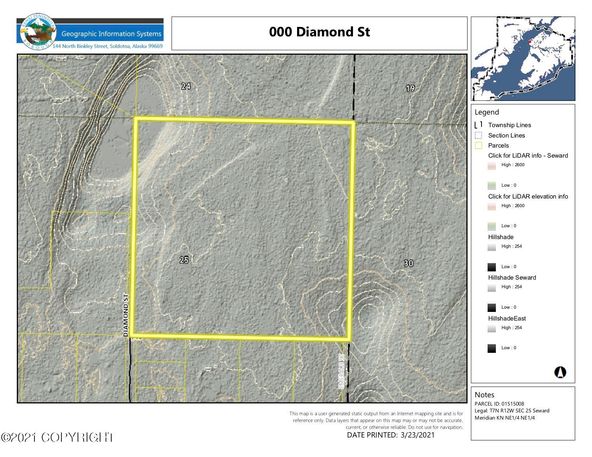Viewport: 592px width, 457px height.
Task: Select the '000 Diamond St' title box
Action: [x=319, y=33]
